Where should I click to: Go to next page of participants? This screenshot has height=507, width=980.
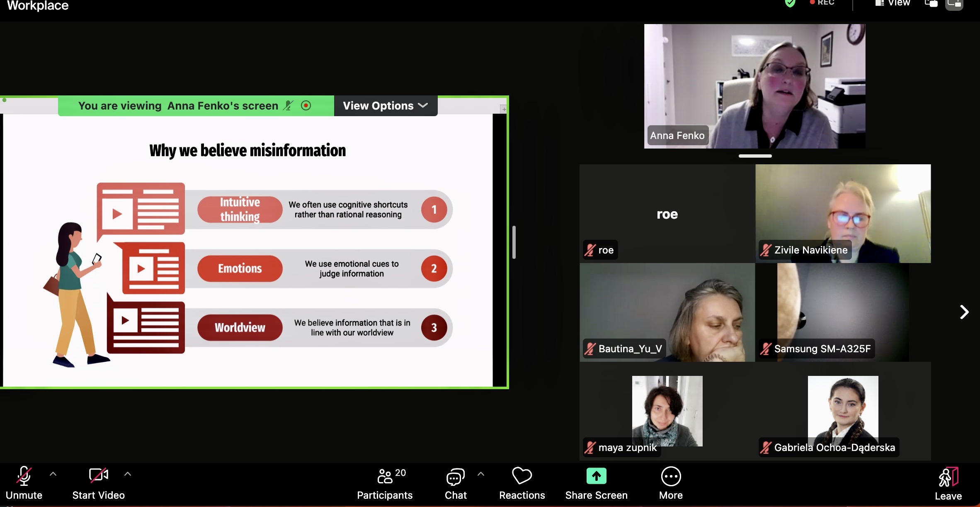point(964,312)
